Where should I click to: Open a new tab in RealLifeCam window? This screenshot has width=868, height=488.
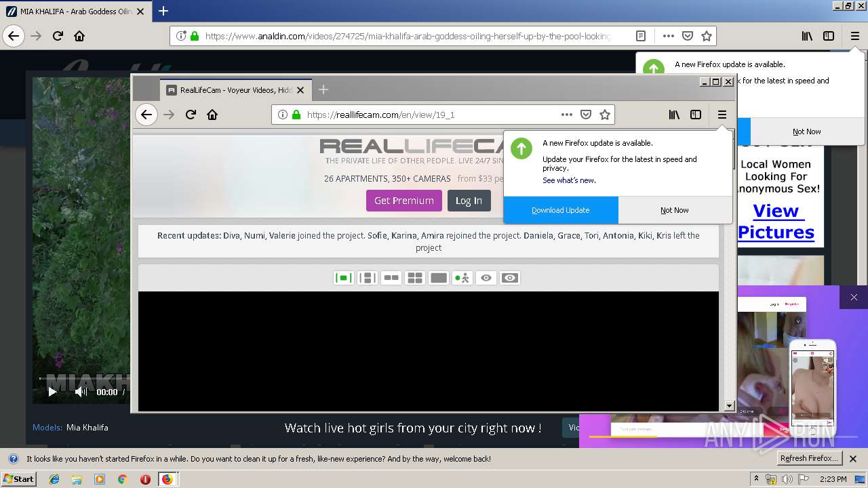pyautogui.click(x=323, y=89)
